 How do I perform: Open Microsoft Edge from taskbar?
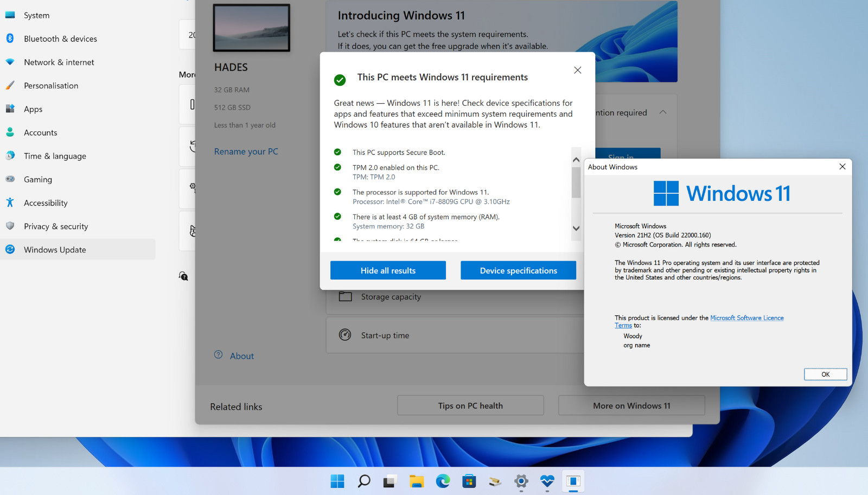(x=443, y=481)
